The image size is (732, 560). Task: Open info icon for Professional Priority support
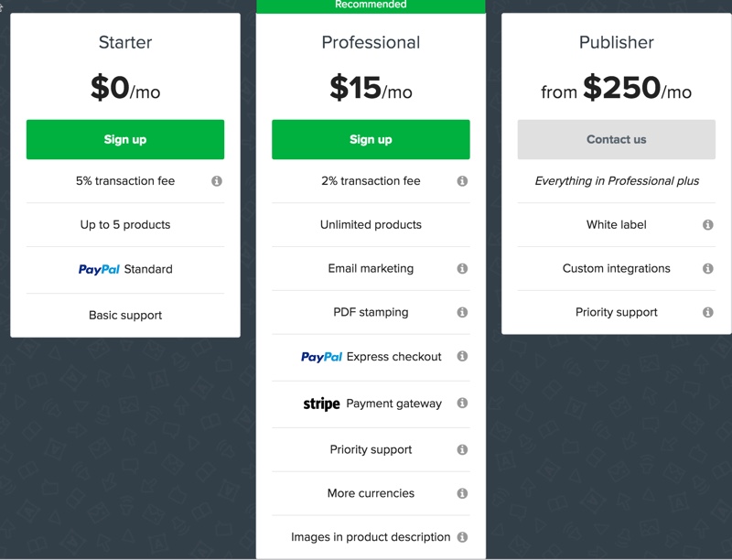click(462, 449)
